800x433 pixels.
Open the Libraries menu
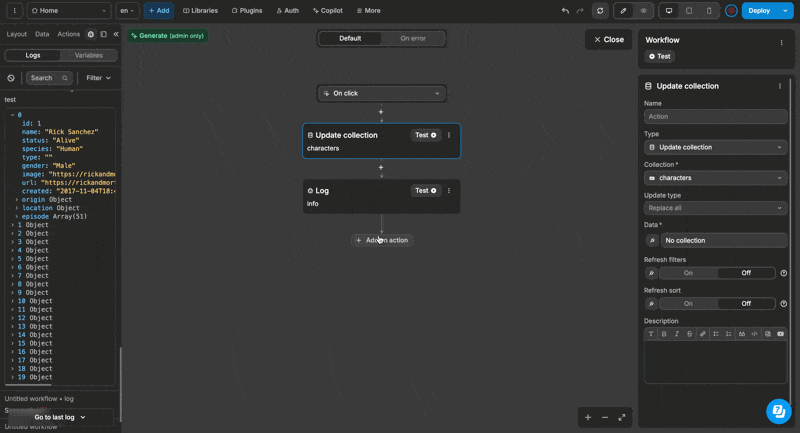click(201, 11)
